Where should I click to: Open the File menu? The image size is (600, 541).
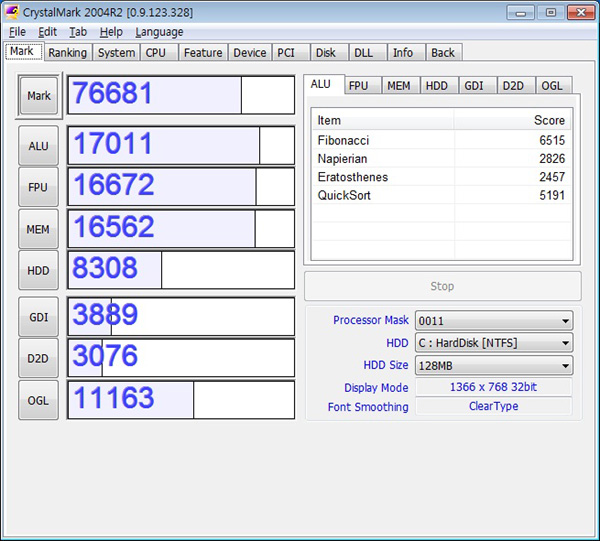[17, 32]
